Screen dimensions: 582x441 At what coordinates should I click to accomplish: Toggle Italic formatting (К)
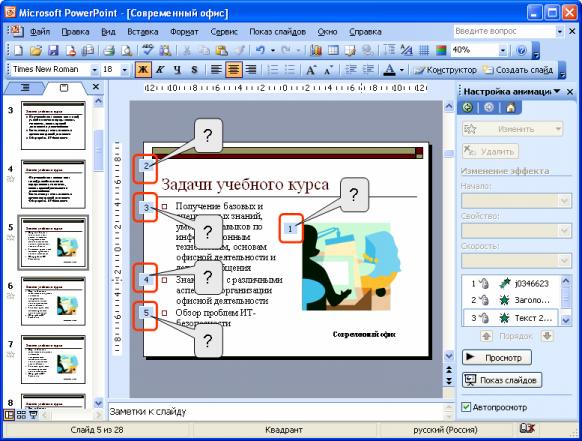coord(160,69)
